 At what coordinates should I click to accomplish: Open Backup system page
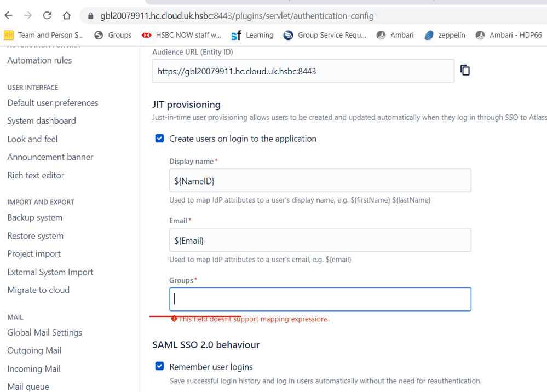[x=35, y=217]
